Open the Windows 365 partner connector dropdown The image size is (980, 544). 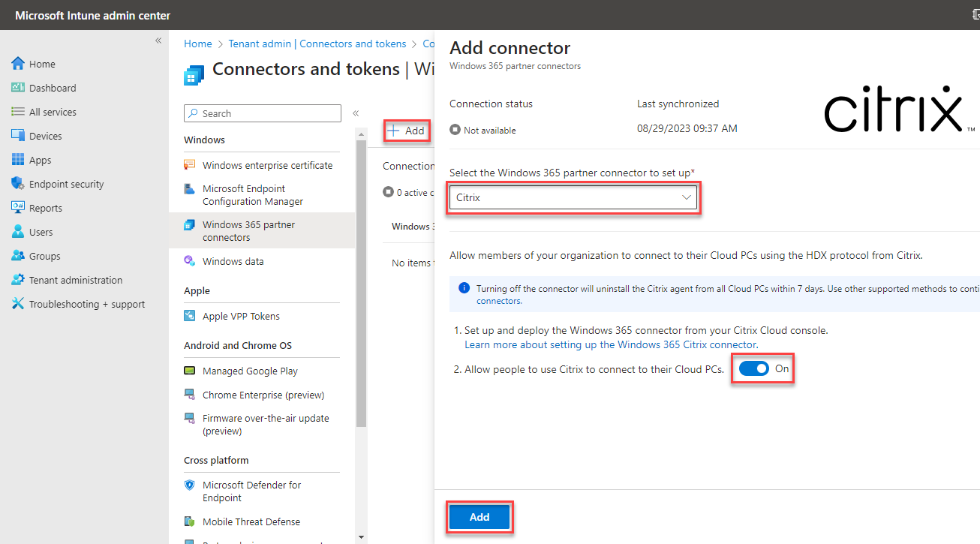573,198
